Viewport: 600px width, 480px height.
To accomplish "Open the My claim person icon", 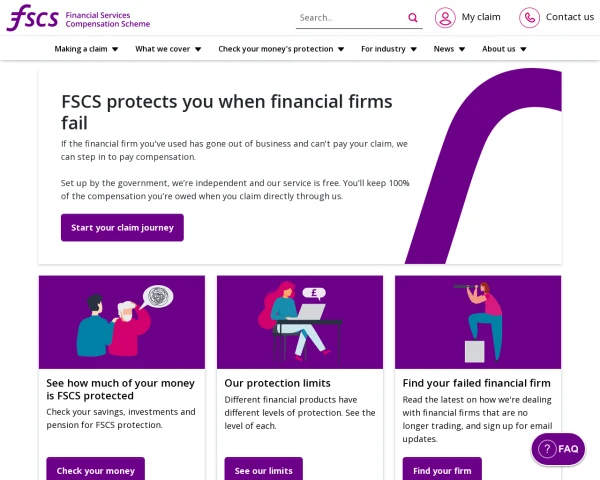I will pyautogui.click(x=445, y=17).
